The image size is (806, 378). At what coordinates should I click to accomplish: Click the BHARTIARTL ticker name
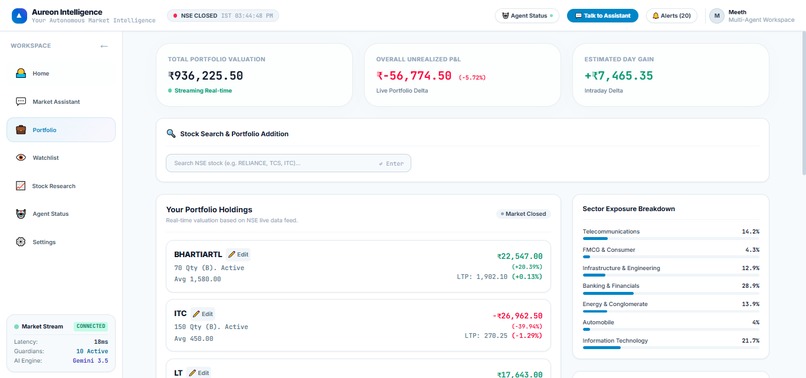click(198, 254)
